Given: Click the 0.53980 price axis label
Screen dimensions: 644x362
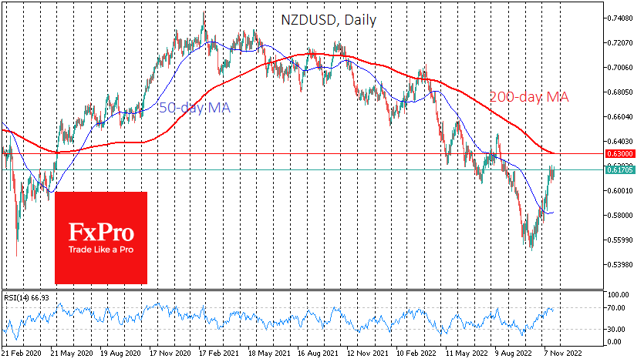Looking at the screenshot, I should click(618, 265).
